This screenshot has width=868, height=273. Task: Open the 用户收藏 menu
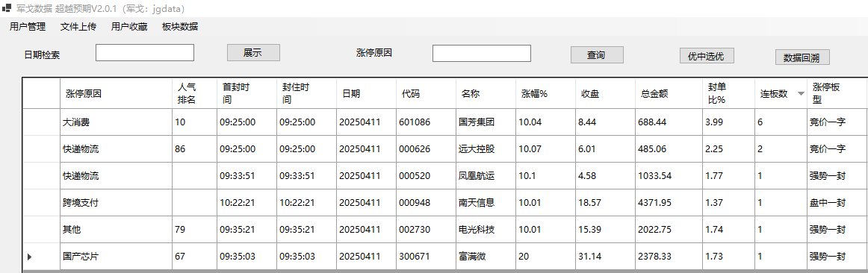point(129,27)
